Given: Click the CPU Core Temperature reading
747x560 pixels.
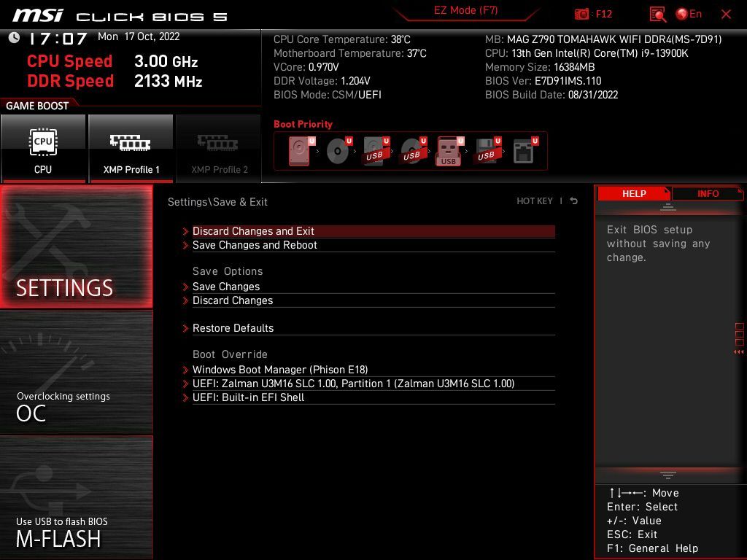Looking at the screenshot, I should pyautogui.click(x=341, y=39).
